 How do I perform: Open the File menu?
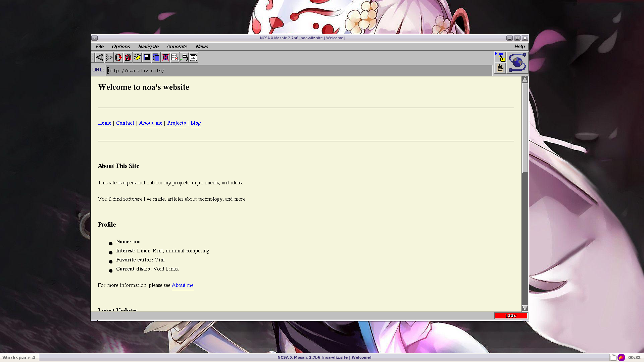point(99,47)
